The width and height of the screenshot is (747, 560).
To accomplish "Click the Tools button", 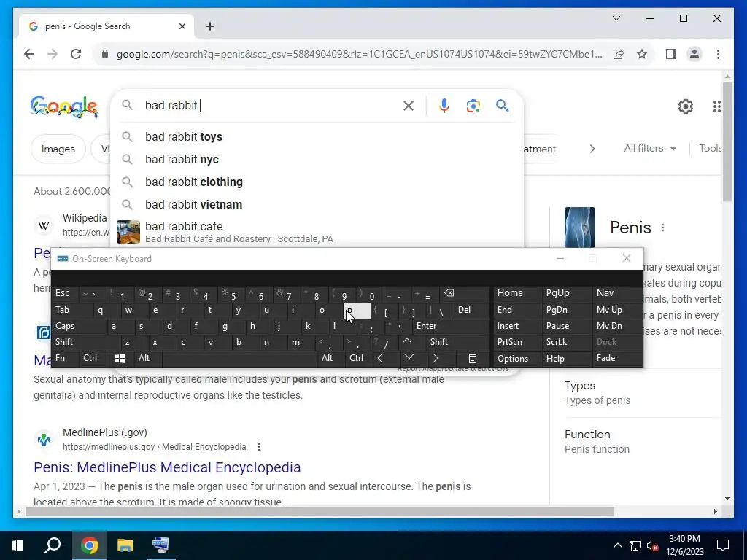I will [x=711, y=149].
